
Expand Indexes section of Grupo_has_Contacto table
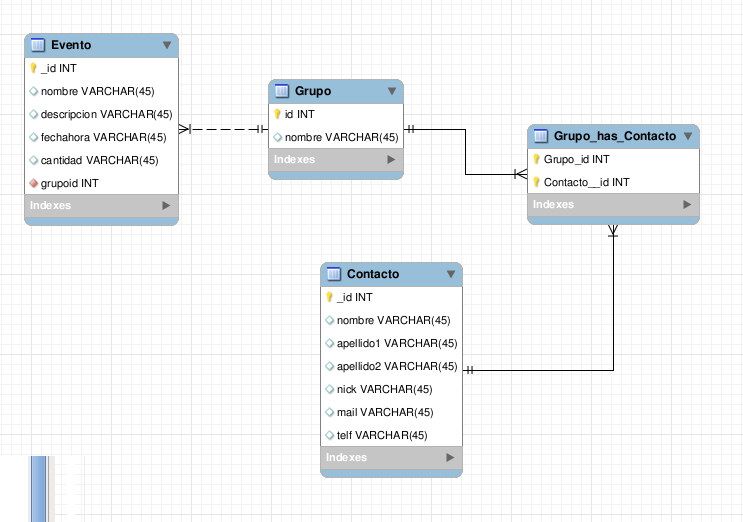coord(687,204)
